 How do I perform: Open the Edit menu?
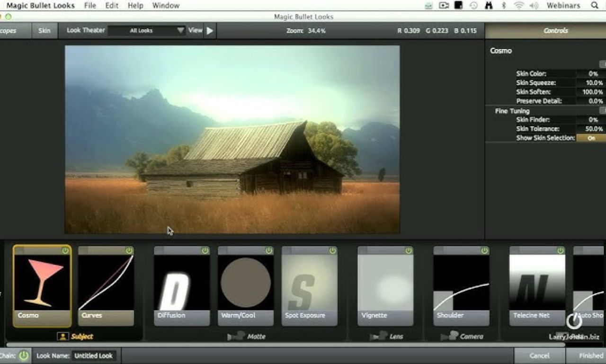(112, 6)
